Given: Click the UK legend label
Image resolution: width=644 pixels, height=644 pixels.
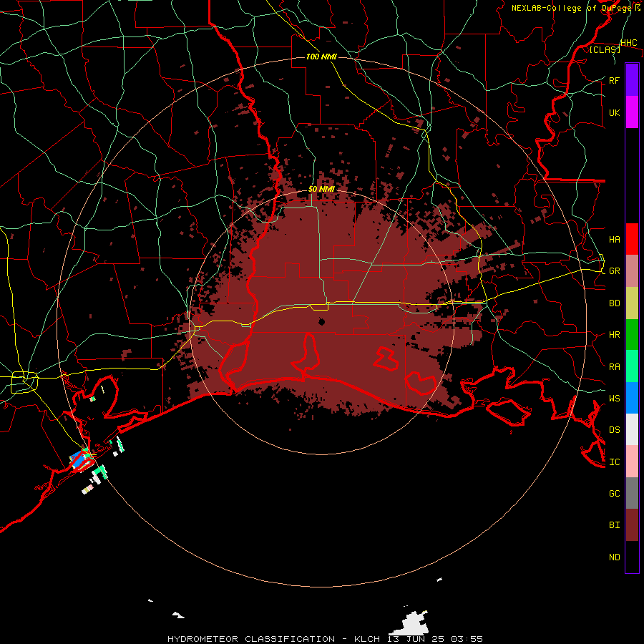Looking at the screenshot, I should pos(614,112).
